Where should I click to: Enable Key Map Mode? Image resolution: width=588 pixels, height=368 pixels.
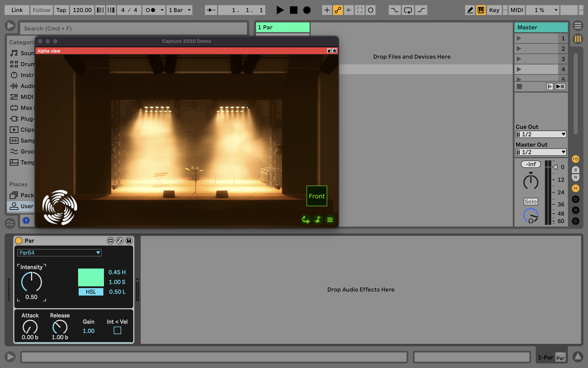click(x=494, y=10)
